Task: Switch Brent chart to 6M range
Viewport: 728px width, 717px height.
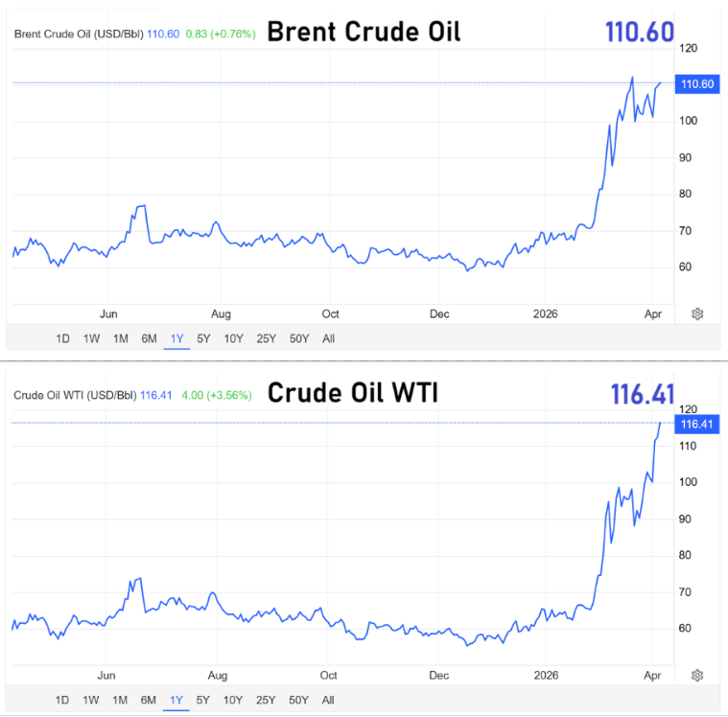Action: [149, 338]
